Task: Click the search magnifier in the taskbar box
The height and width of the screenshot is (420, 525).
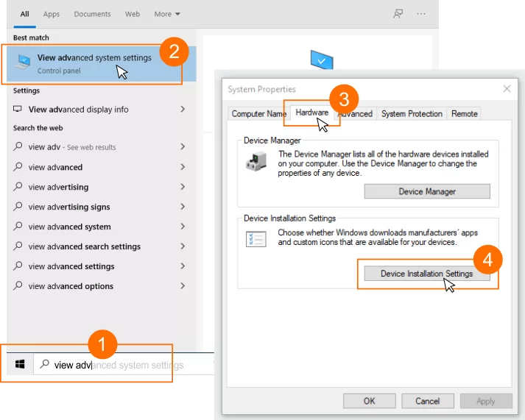Action: (x=44, y=364)
